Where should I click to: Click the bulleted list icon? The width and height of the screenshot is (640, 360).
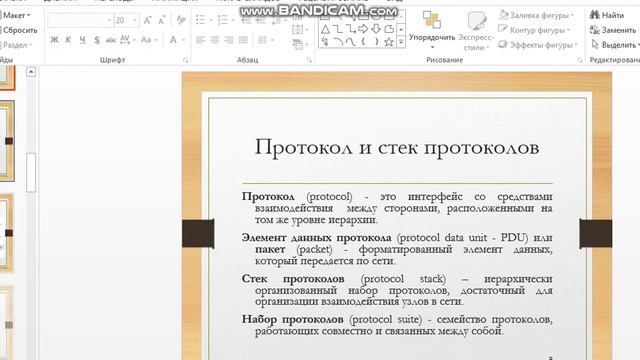200,20
